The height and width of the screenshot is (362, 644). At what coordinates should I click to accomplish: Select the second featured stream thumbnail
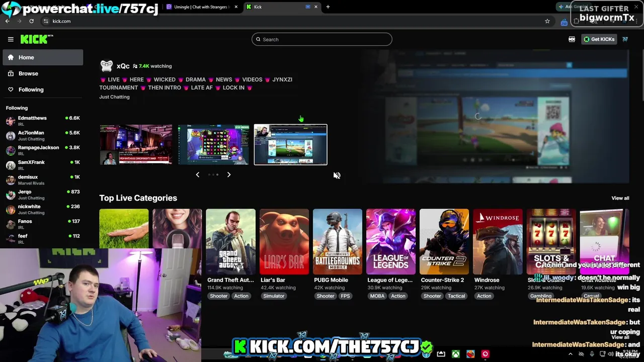click(x=213, y=144)
